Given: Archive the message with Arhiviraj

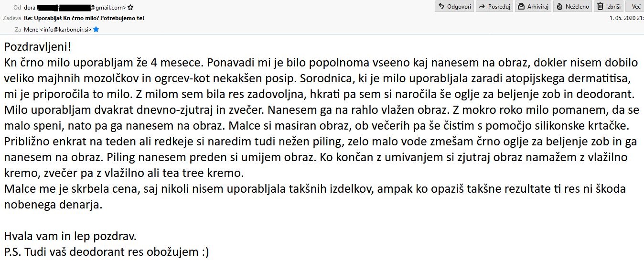Looking at the screenshot, I should pos(533,7).
